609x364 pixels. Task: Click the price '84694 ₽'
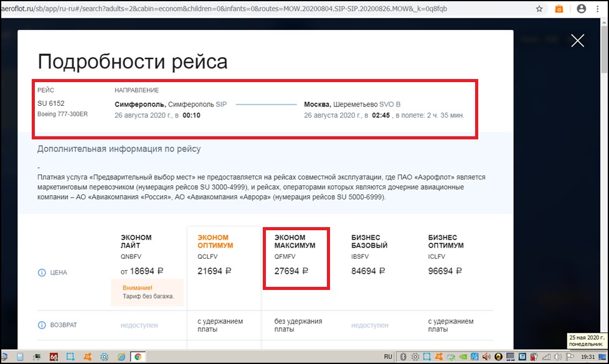[368, 271]
